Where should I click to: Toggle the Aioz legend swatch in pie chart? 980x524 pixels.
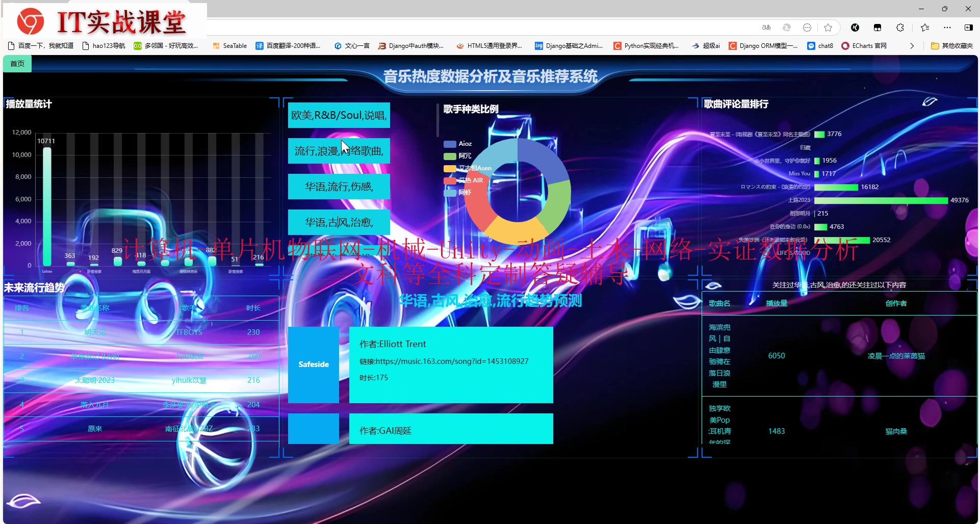(450, 144)
